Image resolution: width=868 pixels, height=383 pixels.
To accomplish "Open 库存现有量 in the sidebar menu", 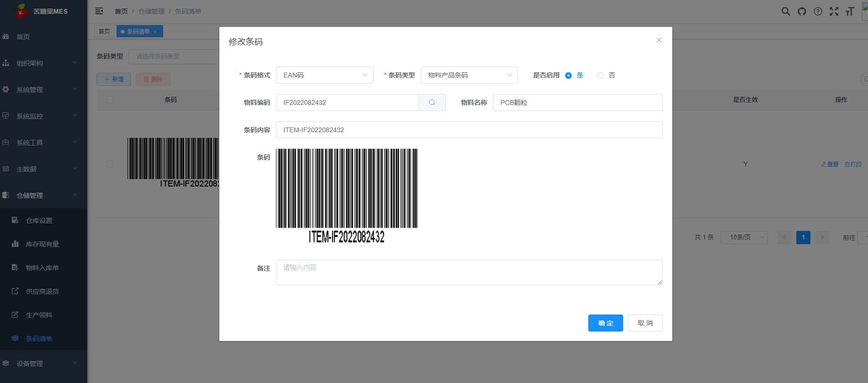I will [42, 244].
